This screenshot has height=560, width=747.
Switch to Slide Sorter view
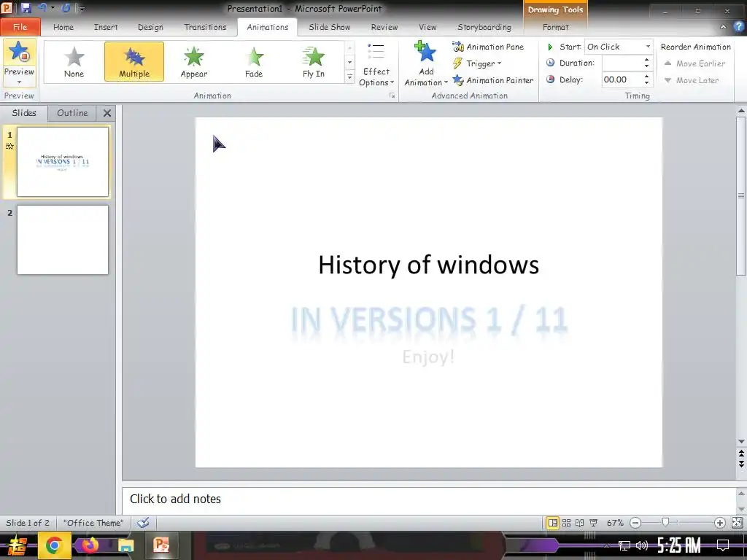(566, 523)
